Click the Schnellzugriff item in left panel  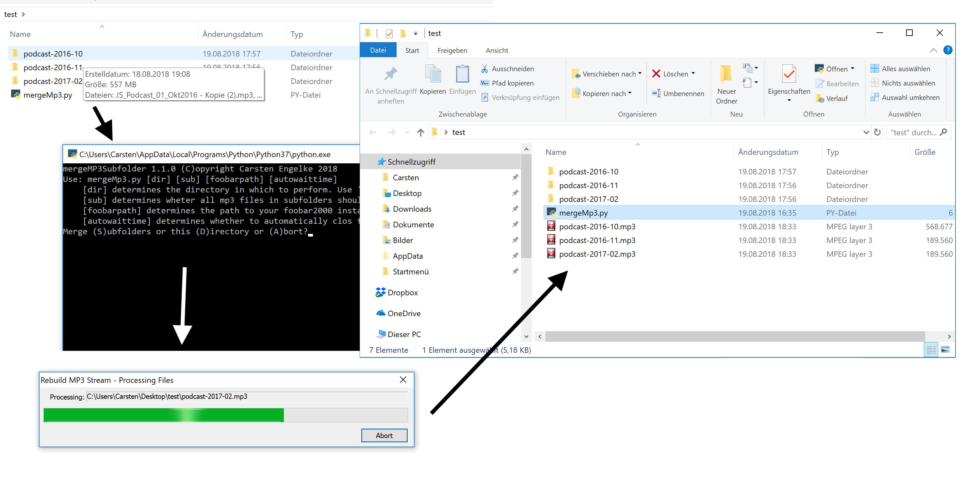(x=413, y=162)
